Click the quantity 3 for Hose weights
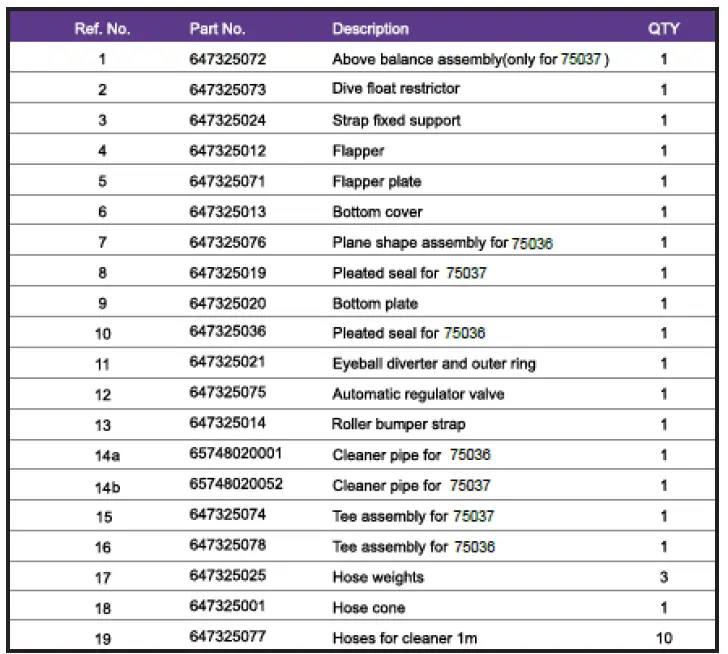Viewport: 728px width, 654px height. (664, 577)
